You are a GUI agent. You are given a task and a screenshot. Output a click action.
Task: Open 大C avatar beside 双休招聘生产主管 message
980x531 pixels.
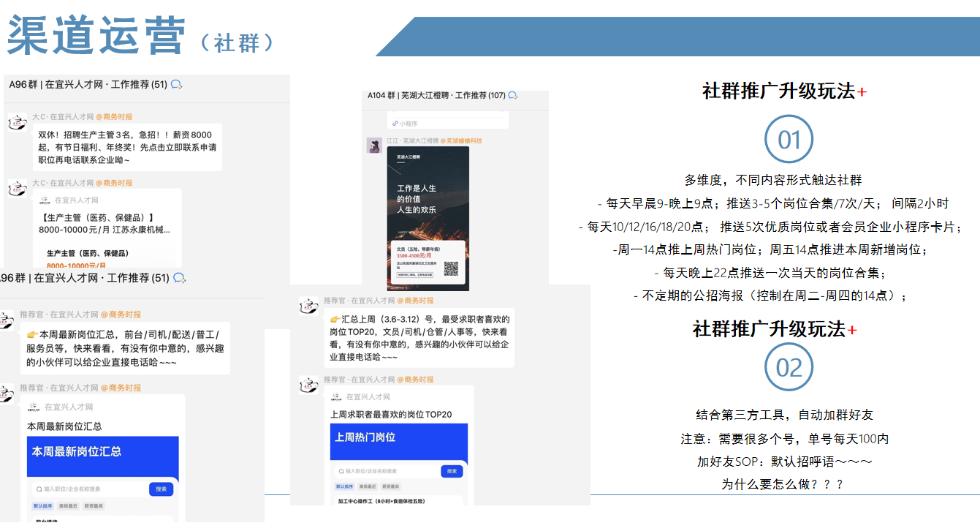18,123
